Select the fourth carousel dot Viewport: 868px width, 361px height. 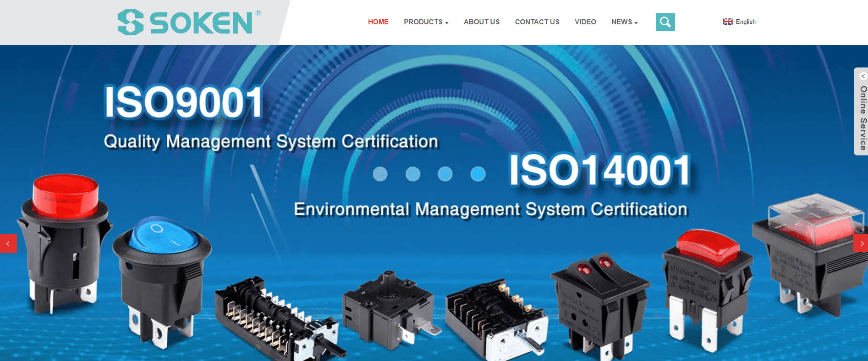[x=478, y=174]
